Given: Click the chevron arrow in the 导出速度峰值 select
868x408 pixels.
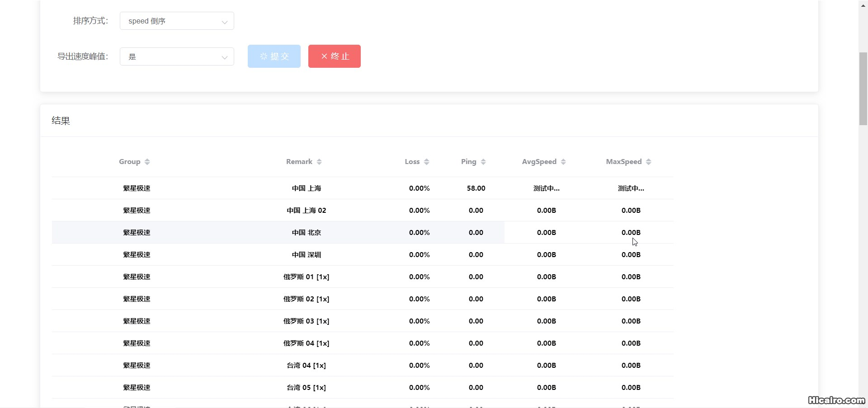Looking at the screenshot, I should click(x=224, y=57).
